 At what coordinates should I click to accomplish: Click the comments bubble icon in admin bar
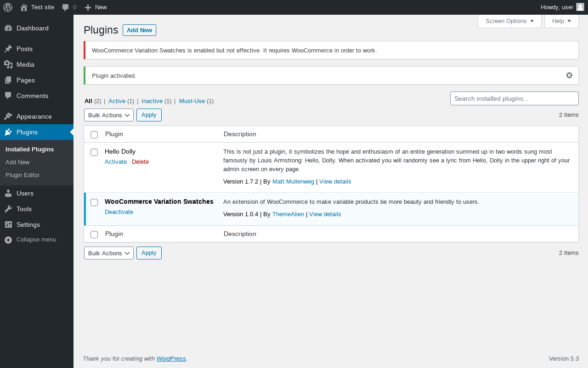pyautogui.click(x=66, y=7)
